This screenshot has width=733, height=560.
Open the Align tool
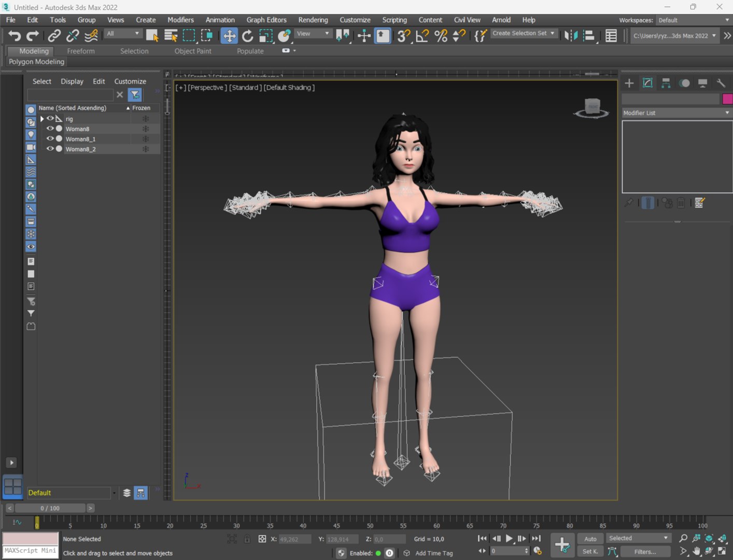pyautogui.click(x=589, y=35)
